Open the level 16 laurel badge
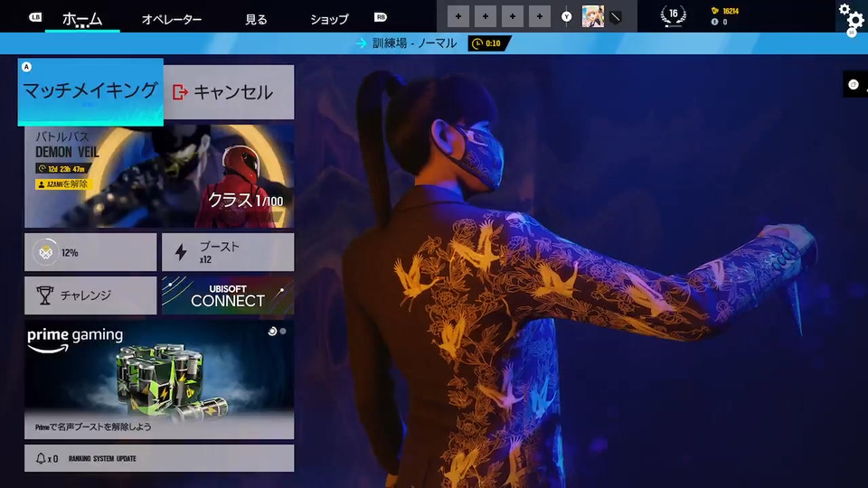This screenshot has width=868, height=488. [x=673, y=15]
